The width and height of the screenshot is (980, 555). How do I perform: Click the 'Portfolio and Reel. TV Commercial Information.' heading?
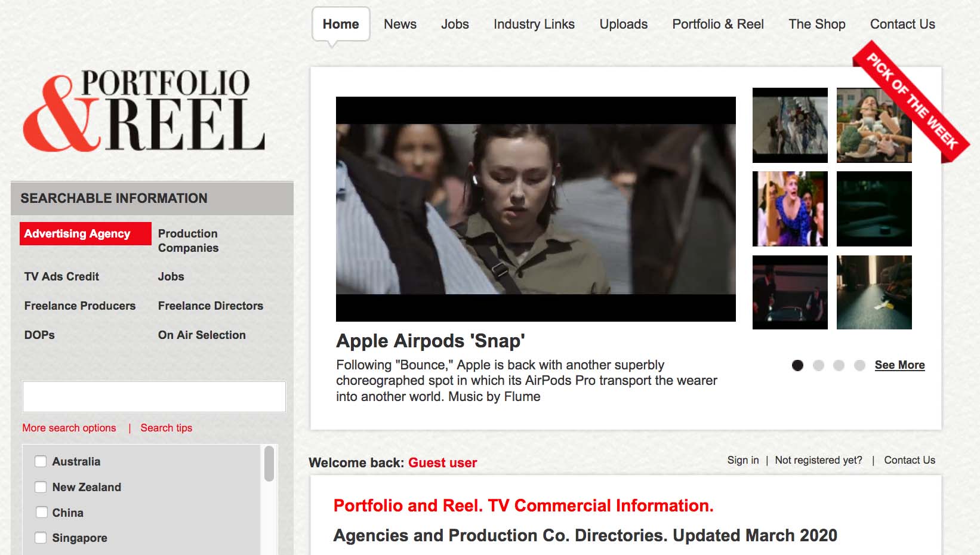[523, 505]
